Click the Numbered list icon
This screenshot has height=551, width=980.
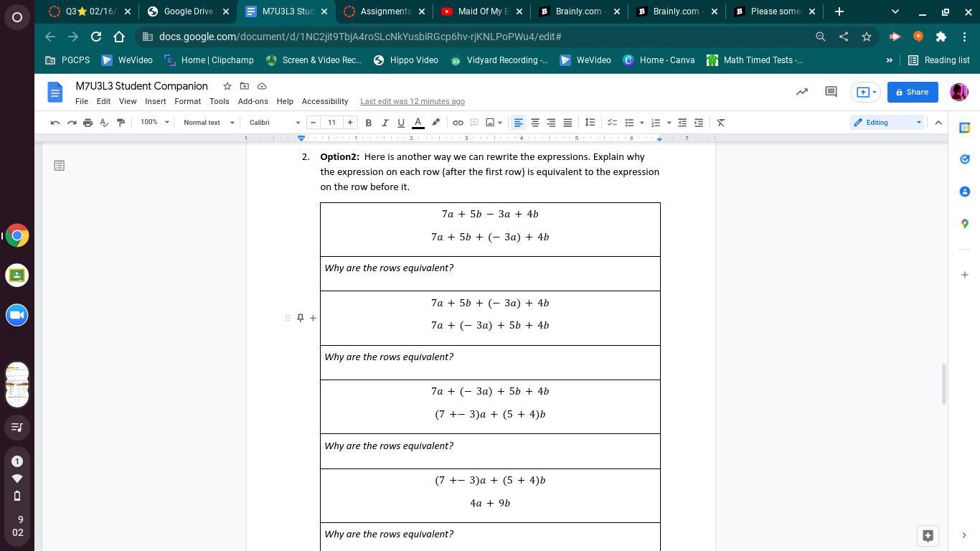656,123
